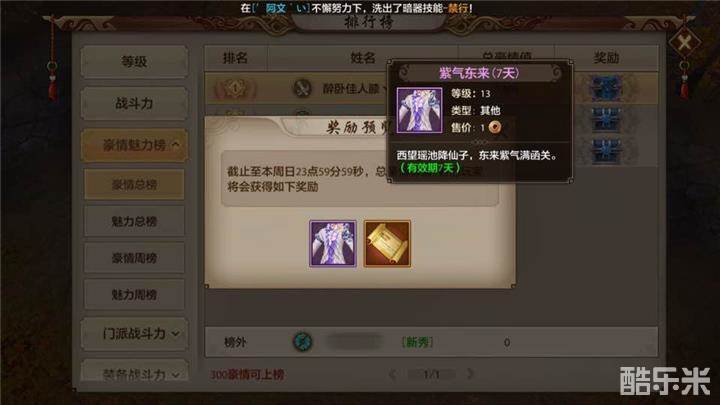
Task: Click the golden scroll reward icon
Action: 387,243
